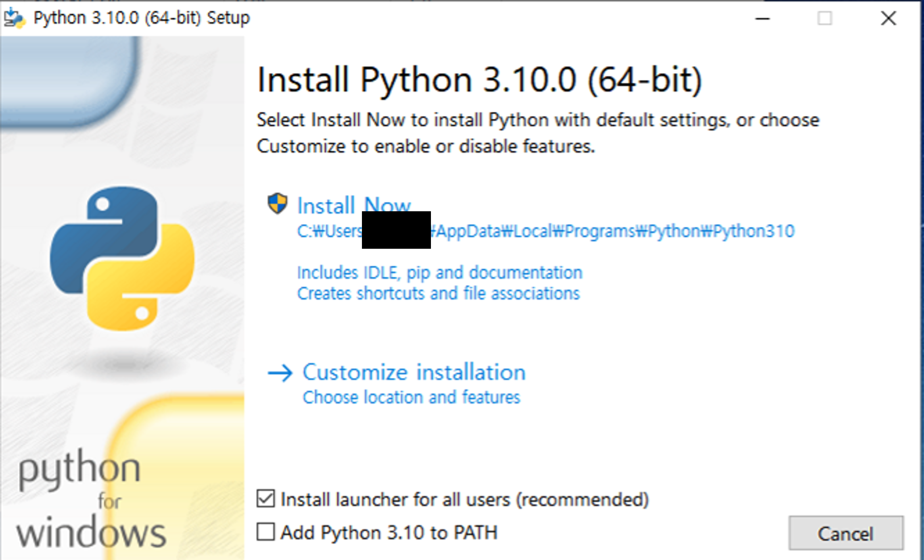The width and height of the screenshot is (924, 560).
Task: Open Customize installation option
Action: click(414, 372)
